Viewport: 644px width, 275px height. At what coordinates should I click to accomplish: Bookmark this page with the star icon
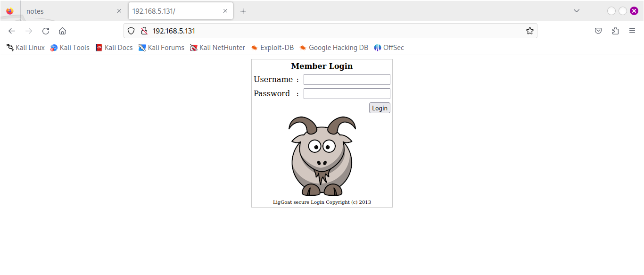(529, 31)
